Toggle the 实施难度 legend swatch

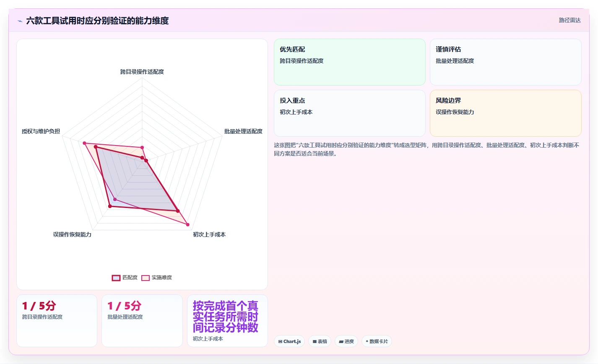[146, 278]
